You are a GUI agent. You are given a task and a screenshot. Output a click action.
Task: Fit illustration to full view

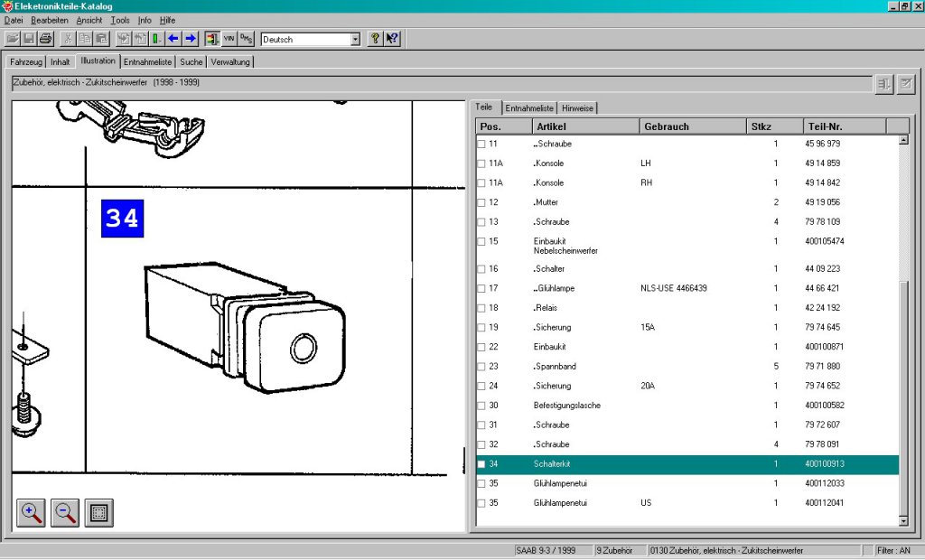click(x=99, y=513)
